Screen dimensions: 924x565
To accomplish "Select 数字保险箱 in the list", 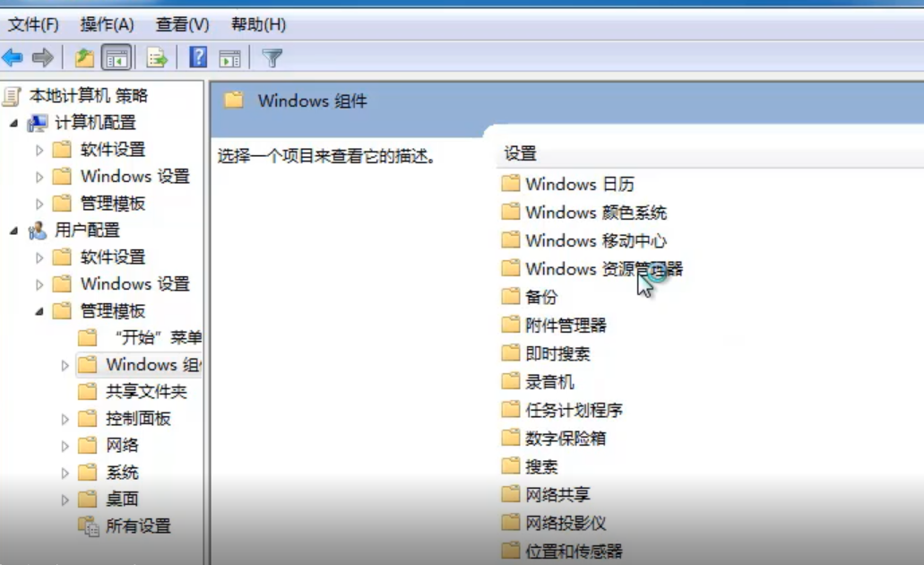I will click(566, 439).
